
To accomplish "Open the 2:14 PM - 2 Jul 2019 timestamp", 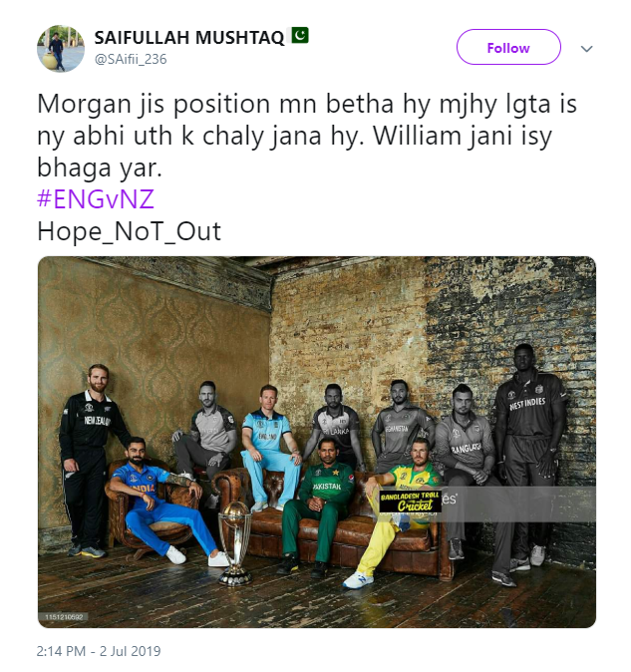I will tap(99, 651).
